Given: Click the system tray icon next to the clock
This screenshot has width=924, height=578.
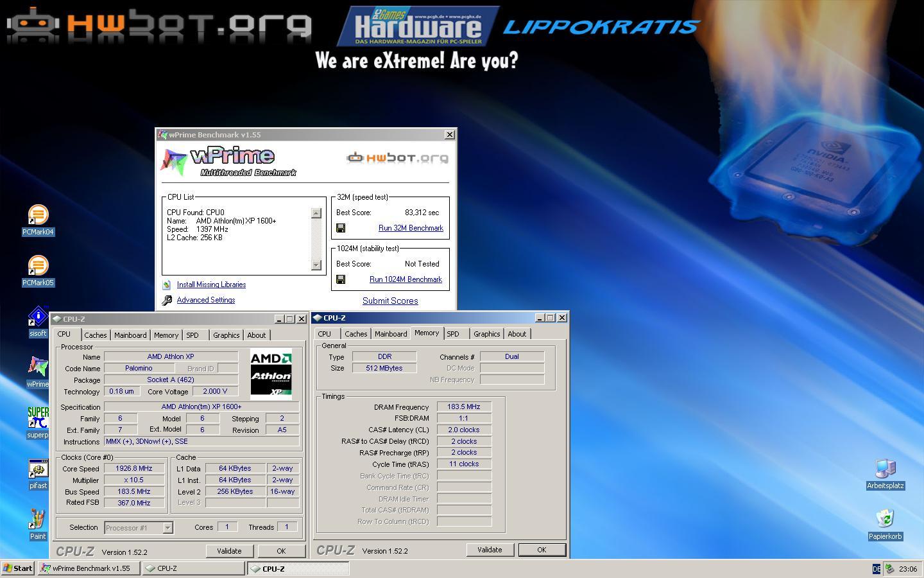Looking at the screenshot, I should click(889, 568).
